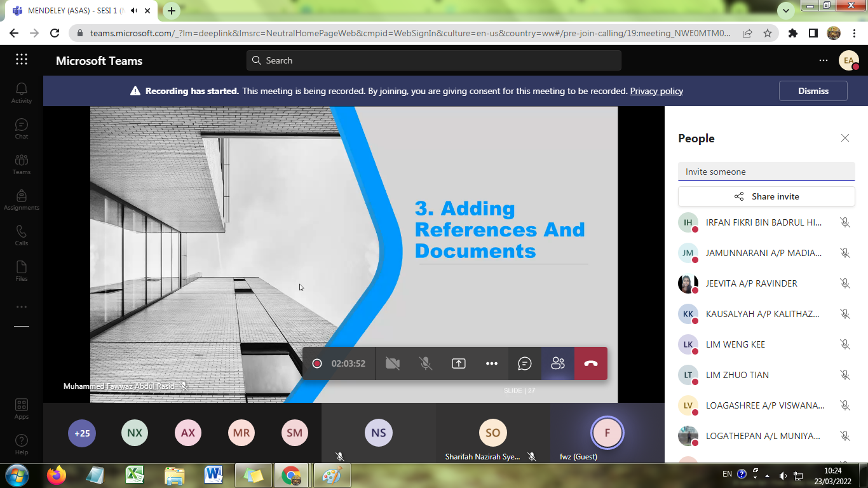Reload the Teams page
This screenshot has height=488, width=868.
[x=55, y=33]
